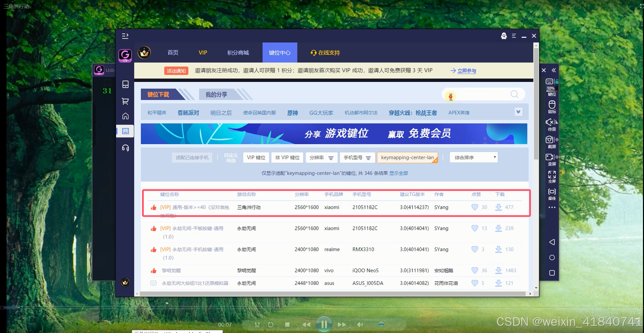644x333 pixels.
Task: Enter fullscreen with 全屏 tool
Action: pyautogui.click(x=552, y=177)
